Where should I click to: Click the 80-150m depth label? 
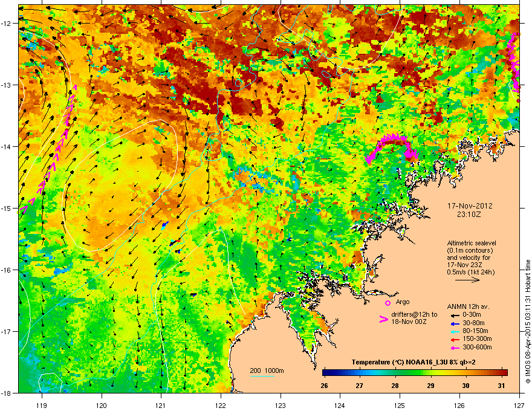(x=475, y=331)
